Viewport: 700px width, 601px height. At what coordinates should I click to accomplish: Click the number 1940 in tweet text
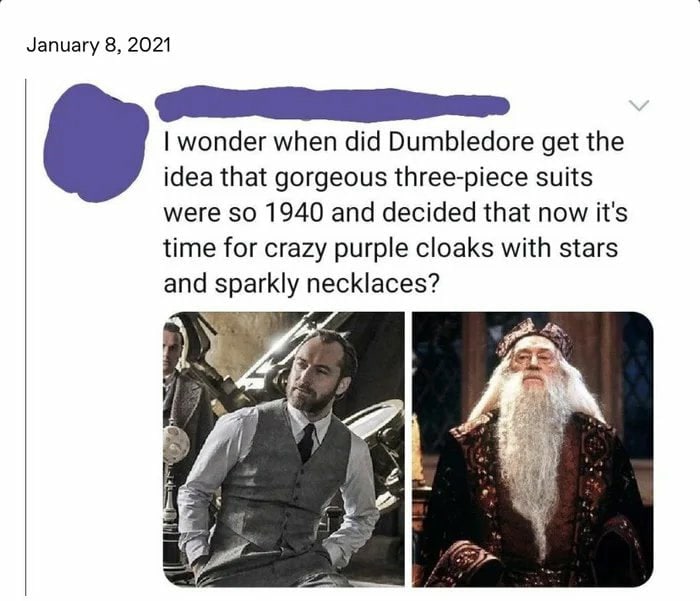click(x=294, y=213)
